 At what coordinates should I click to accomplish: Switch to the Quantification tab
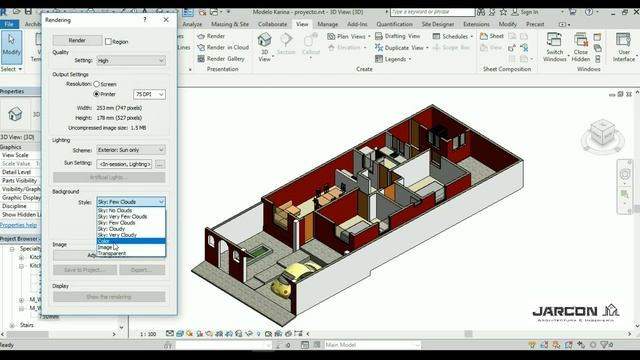[x=394, y=24]
